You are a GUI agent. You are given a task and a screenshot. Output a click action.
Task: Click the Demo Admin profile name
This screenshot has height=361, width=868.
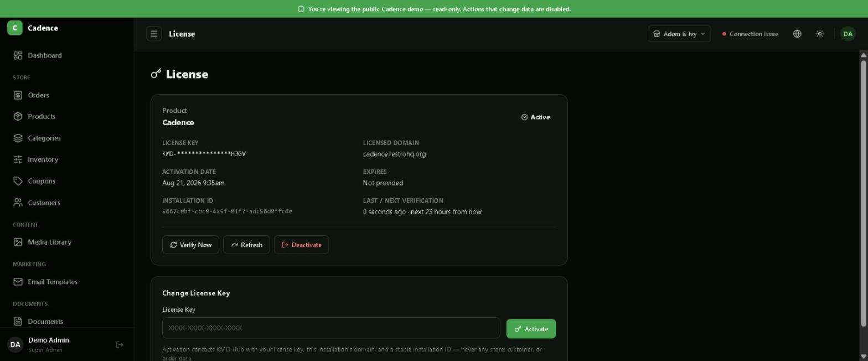point(49,340)
